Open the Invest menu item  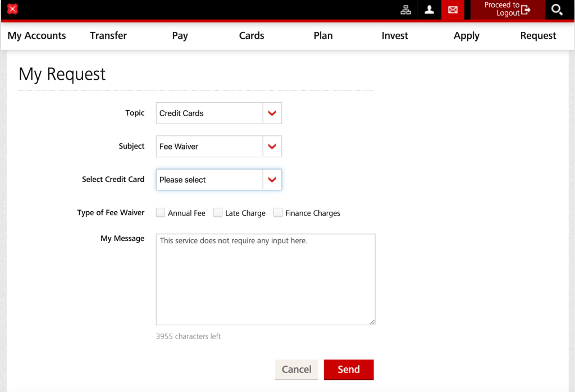coord(395,35)
